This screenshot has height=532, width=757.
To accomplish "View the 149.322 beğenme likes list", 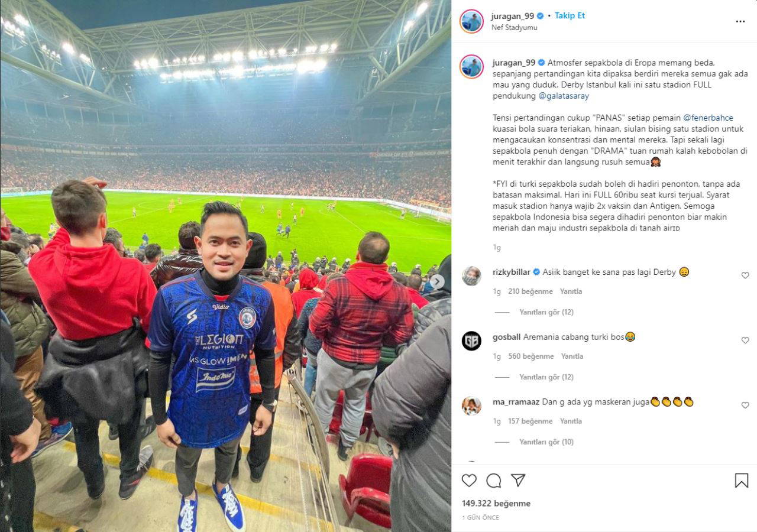I will click(496, 504).
